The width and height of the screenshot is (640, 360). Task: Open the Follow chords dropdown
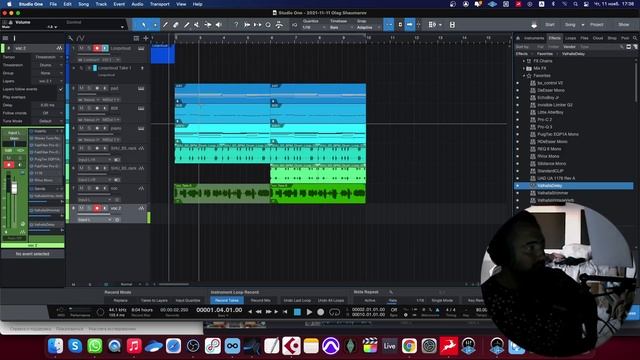[x=47, y=113]
